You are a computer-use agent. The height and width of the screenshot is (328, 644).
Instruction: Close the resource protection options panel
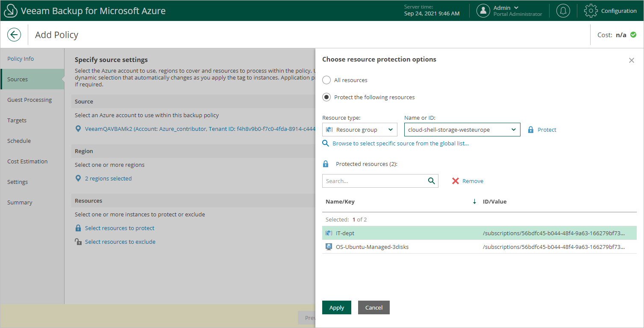point(632,60)
